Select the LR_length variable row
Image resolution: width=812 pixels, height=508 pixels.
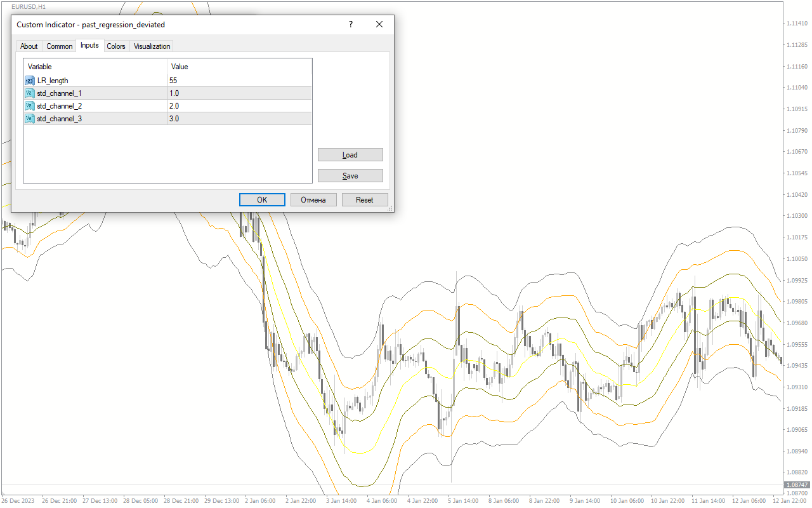click(167, 80)
